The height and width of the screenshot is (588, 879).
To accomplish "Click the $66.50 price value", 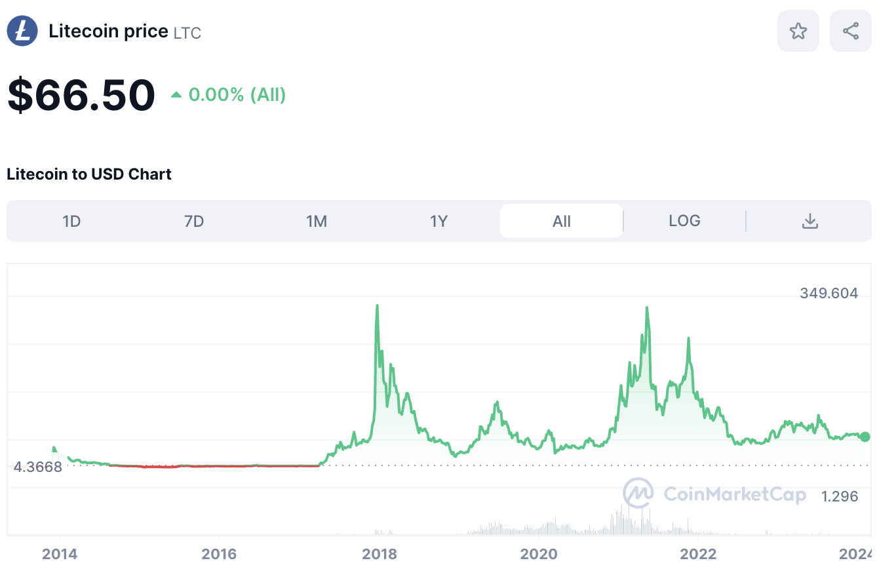I will [x=81, y=95].
